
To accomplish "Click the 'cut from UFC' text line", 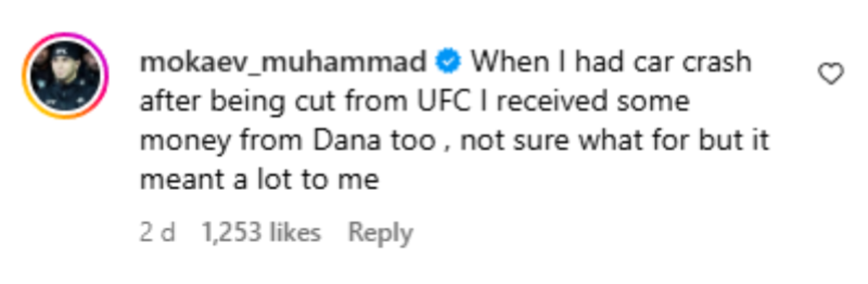I will coord(413,102).
